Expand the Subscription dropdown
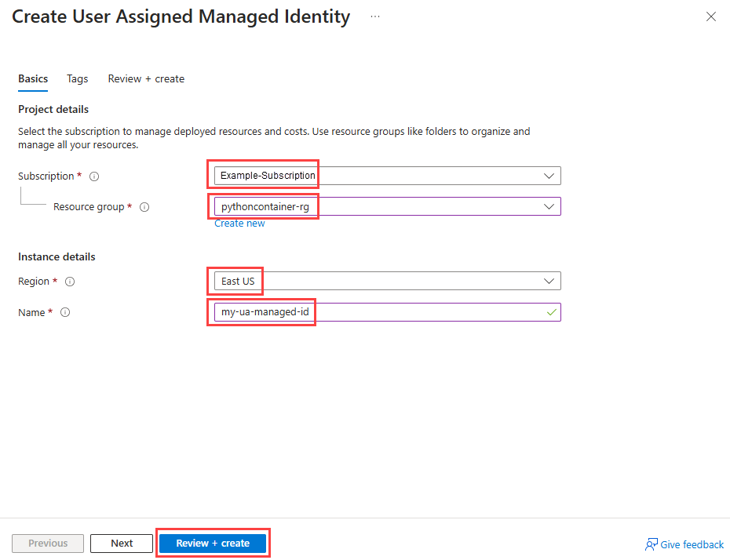This screenshot has width=730, height=560. 387,176
